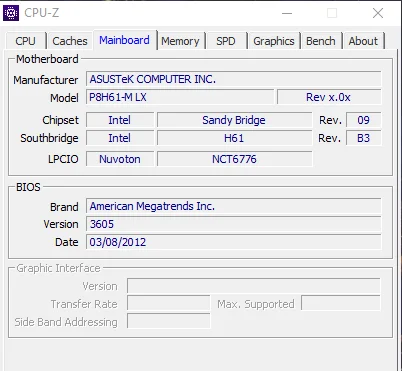The width and height of the screenshot is (402, 371).
Task: Click the Chipset vendor Intel field
Action: 120,120
